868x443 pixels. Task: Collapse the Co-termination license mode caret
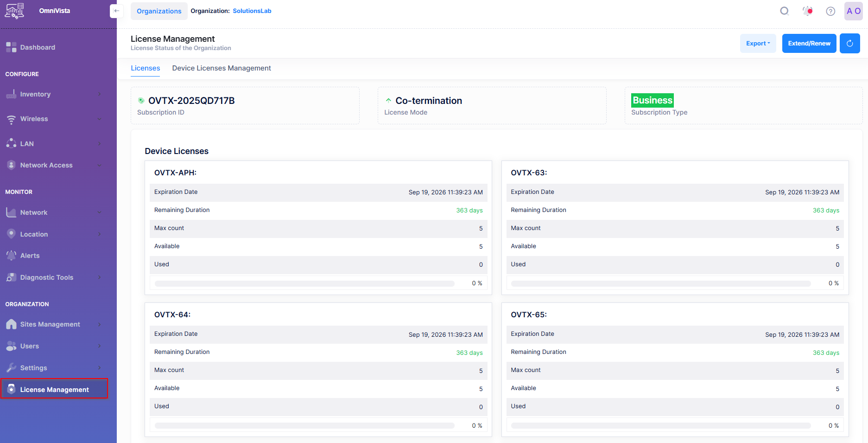(388, 100)
